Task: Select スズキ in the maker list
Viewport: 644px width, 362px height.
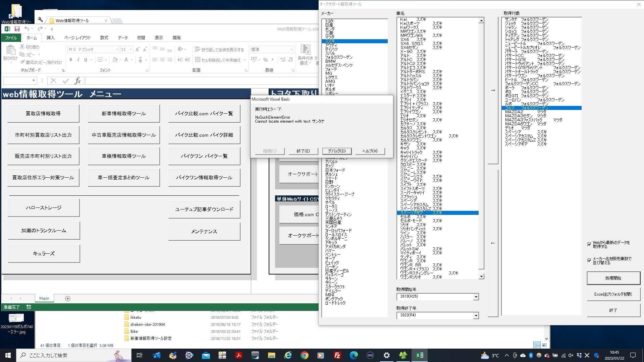Action: point(330,41)
